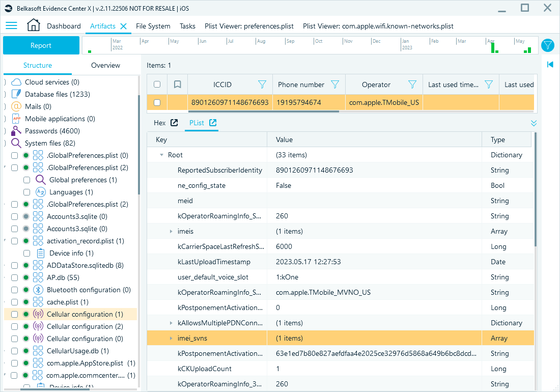The image size is (560, 392).
Task: Expand the Passwords category
Action: pyautogui.click(x=5, y=131)
